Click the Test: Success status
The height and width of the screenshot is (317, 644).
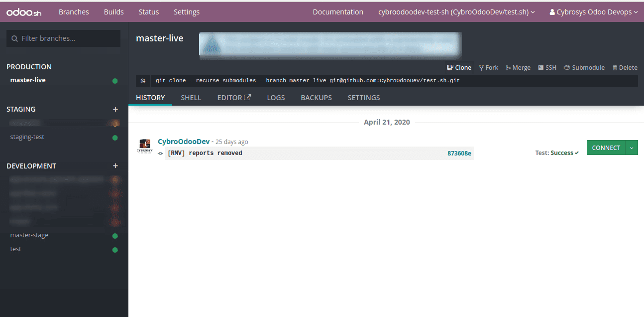click(x=557, y=153)
